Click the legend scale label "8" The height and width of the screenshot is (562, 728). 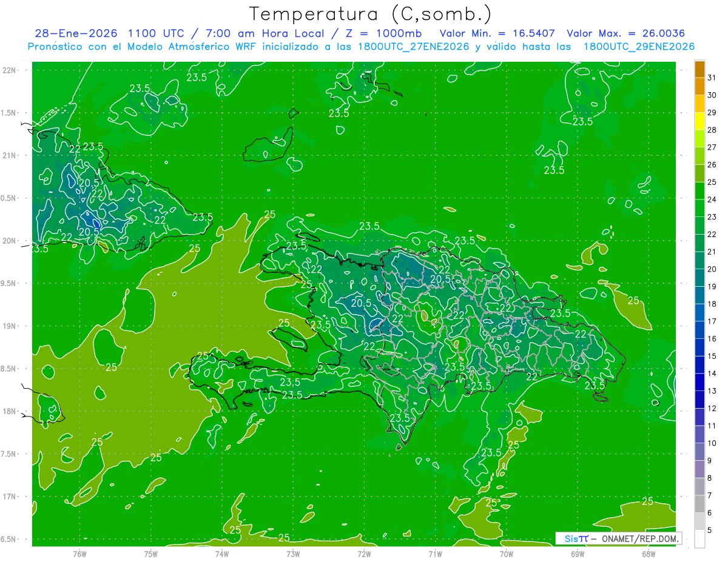(710, 478)
